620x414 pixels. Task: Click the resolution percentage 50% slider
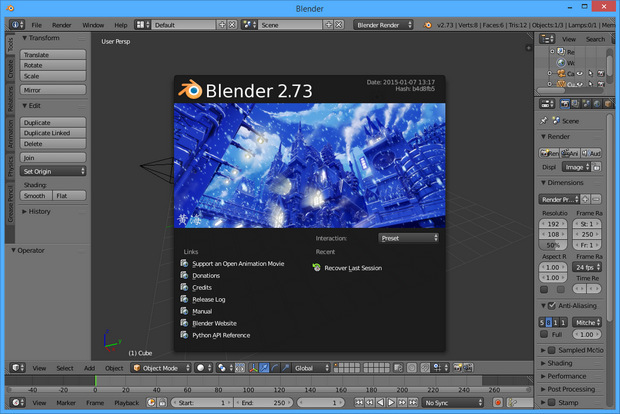[553, 245]
